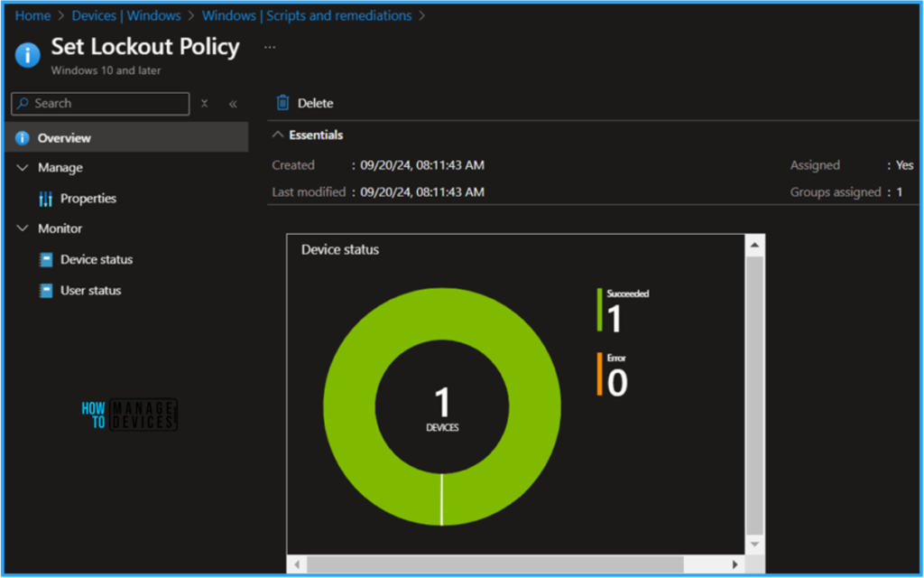
Task: Click the User status report icon
Action: click(x=46, y=291)
